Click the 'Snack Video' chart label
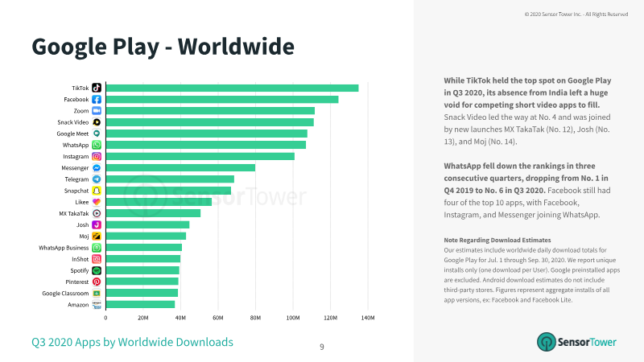 click(x=73, y=122)
